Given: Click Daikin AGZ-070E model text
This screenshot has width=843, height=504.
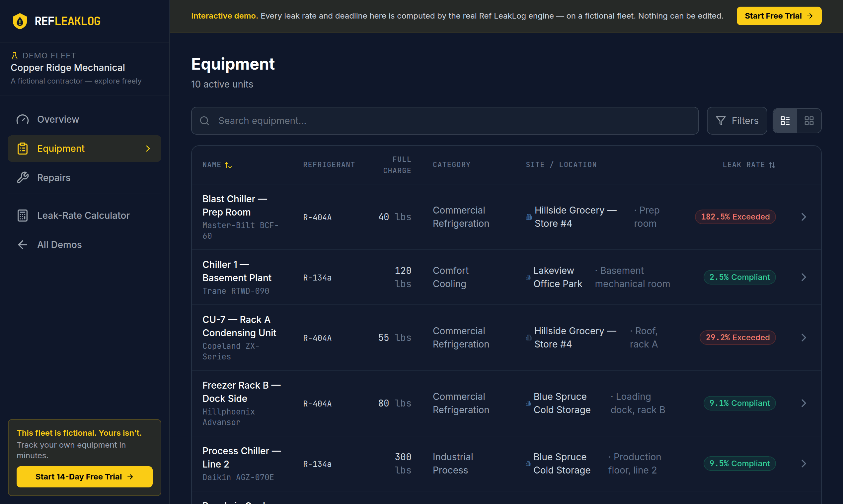Looking at the screenshot, I should point(238,477).
